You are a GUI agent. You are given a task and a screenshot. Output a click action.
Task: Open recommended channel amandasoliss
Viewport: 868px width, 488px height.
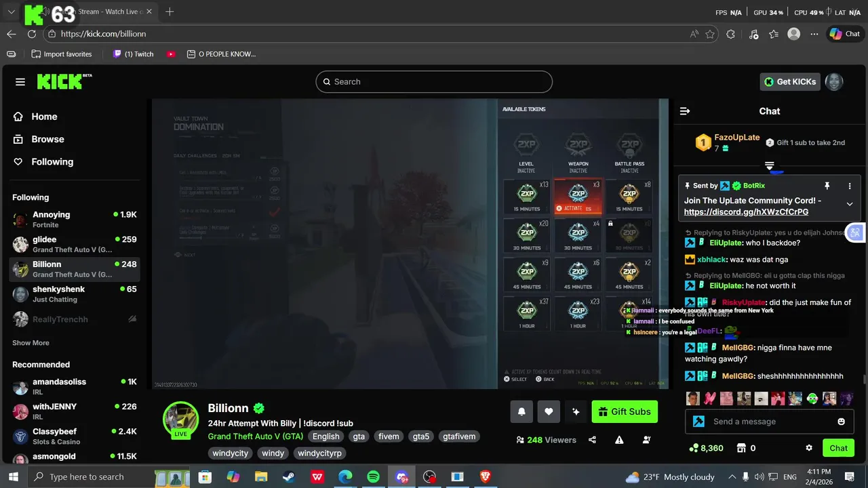[x=75, y=386]
